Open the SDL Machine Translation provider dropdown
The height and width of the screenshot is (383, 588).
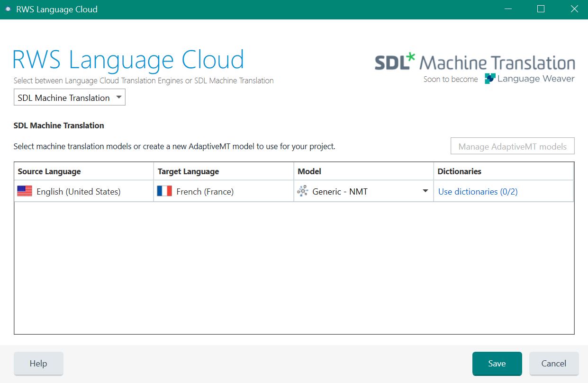click(70, 98)
